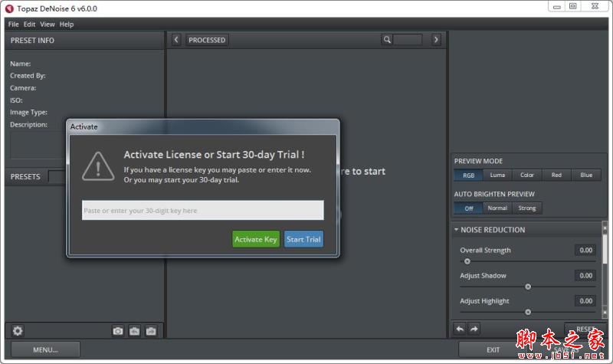
Task: Open the settings gear icon
Action: [x=18, y=331]
